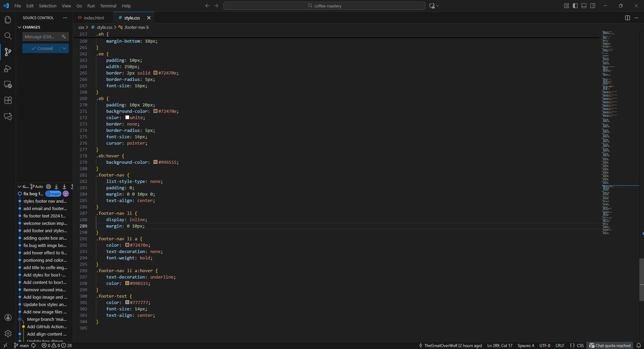Image resolution: width=644 pixels, height=349 pixels.
Task: Expand the Graph section chevron
Action: (19, 186)
